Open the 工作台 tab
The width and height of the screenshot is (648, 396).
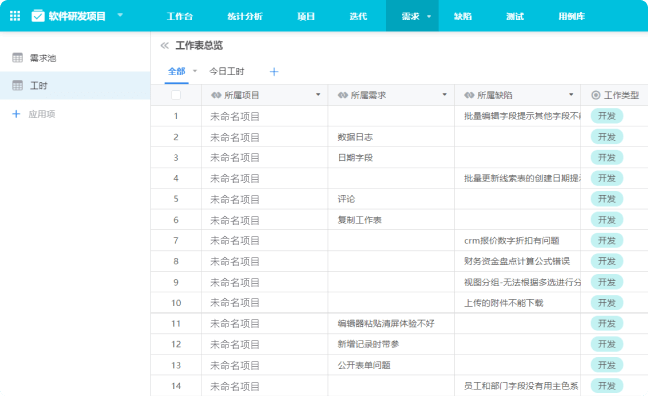[179, 17]
